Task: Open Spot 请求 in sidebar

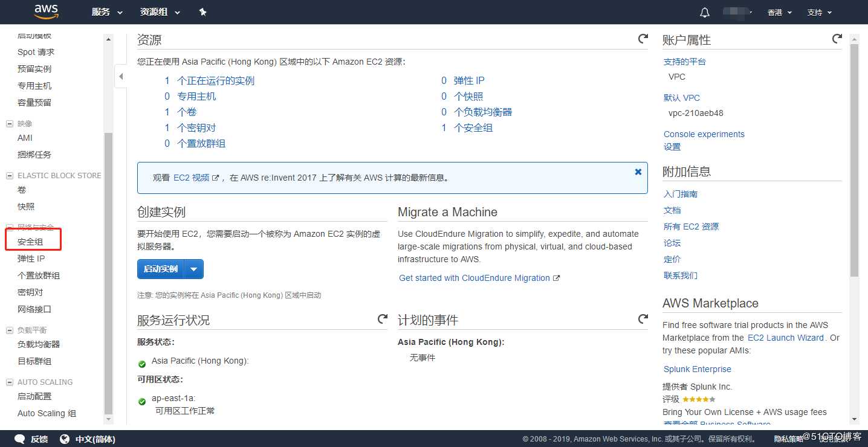Action: pos(36,52)
